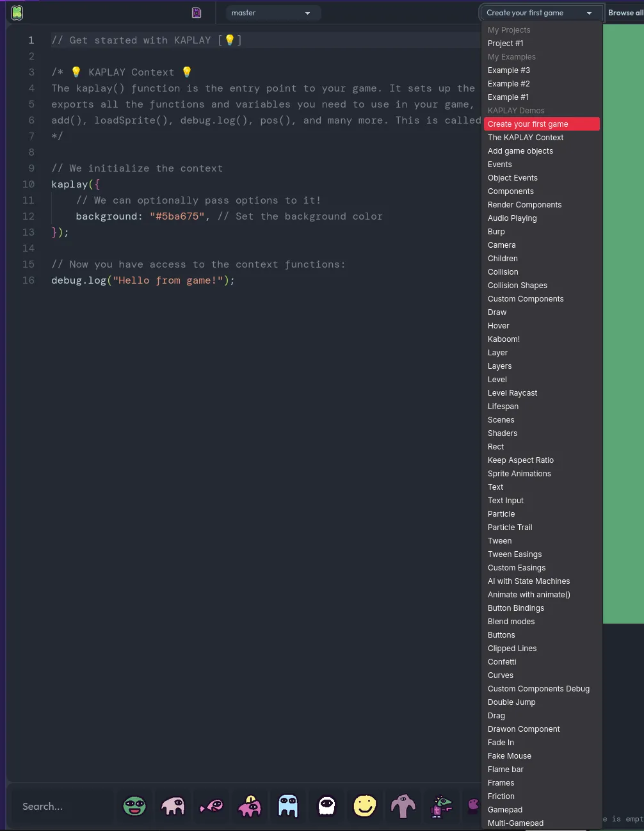
Task: Open the Audio Playing demo
Action: [542, 218]
